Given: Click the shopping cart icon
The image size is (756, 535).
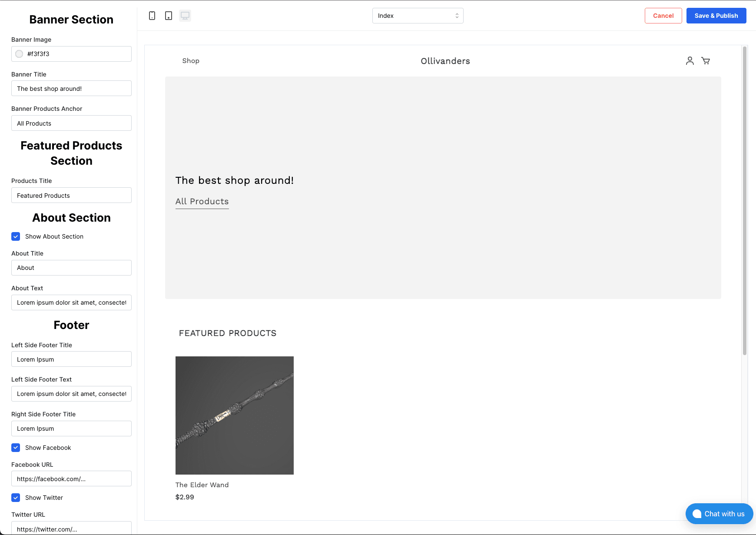Looking at the screenshot, I should coord(706,61).
